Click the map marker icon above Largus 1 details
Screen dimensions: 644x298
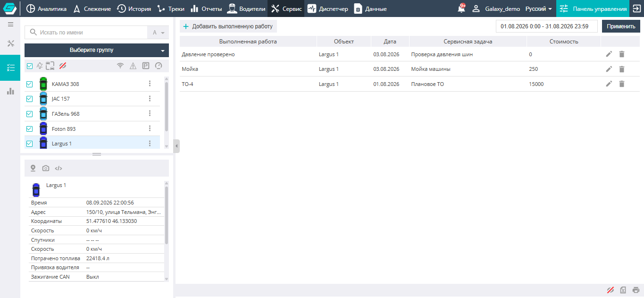[x=33, y=168]
